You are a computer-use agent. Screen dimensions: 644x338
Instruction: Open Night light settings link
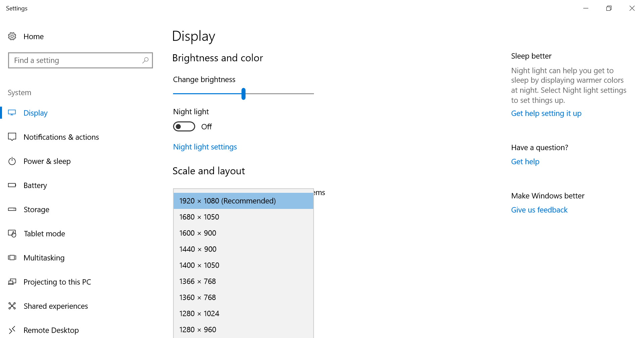pyautogui.click(x=205, y=147)
